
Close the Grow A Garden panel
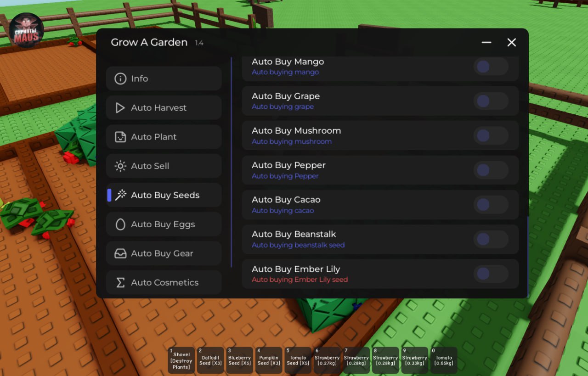click(512, 43)
